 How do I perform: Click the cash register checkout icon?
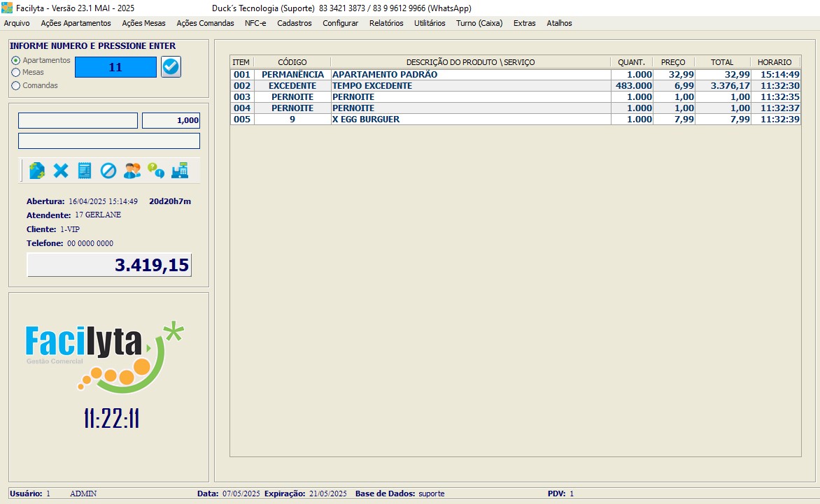tap(179, 171)
